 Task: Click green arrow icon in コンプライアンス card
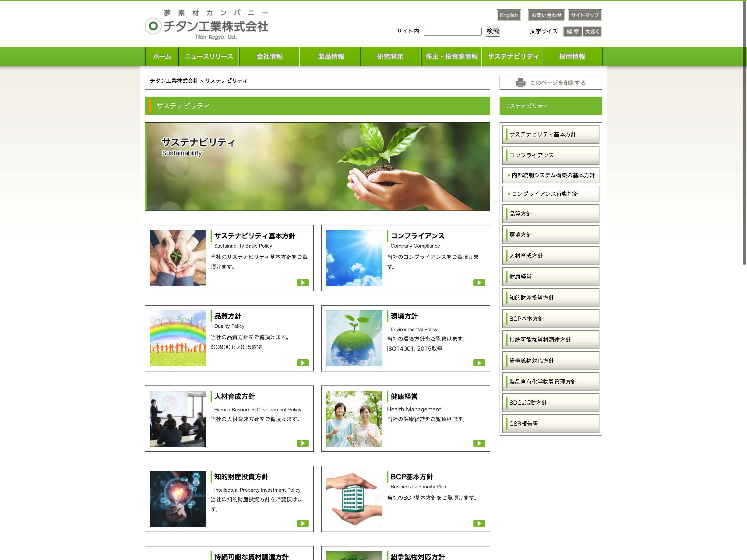[479, 283]
